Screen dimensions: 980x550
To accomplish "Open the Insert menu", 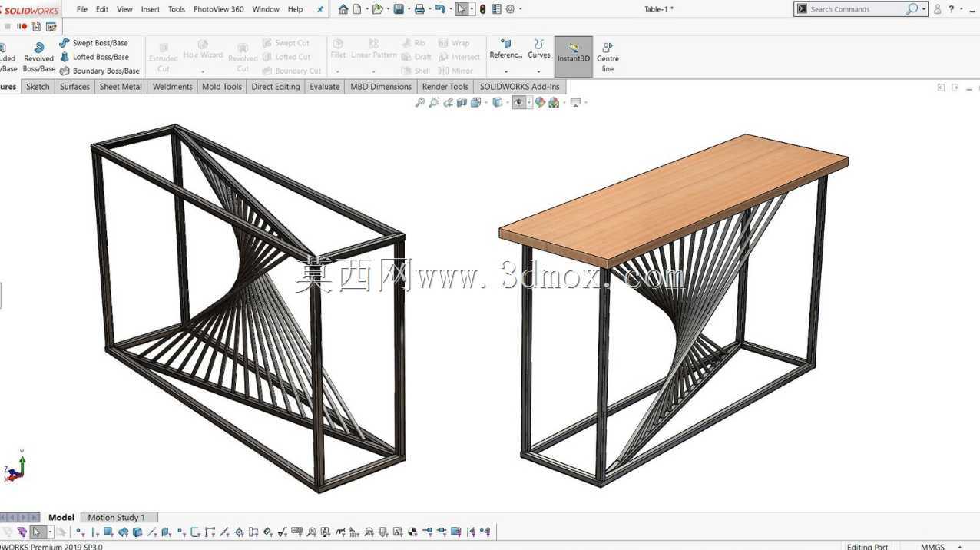I will (x=151, y=9).
